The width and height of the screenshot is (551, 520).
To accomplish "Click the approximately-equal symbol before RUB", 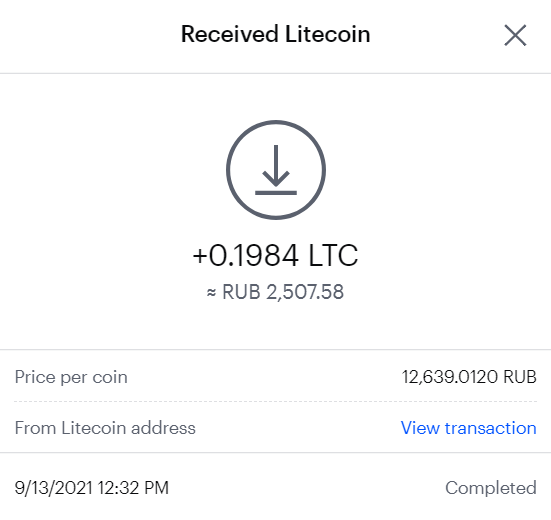I will point(211,292).
